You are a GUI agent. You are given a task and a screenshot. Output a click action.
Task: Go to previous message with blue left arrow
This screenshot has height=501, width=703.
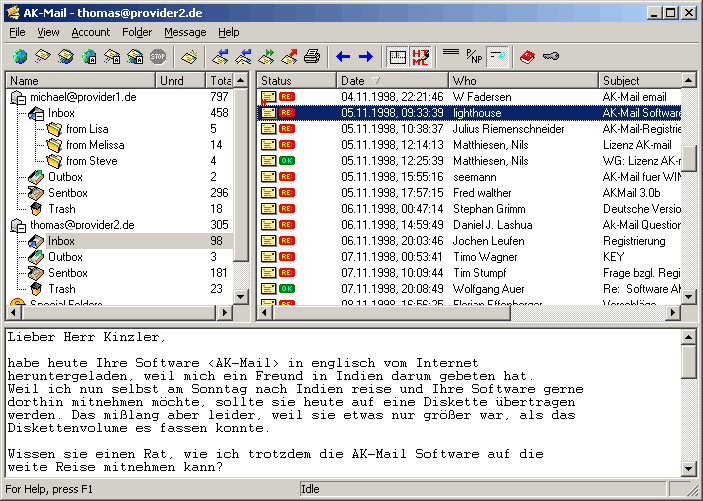(x=343, y=57)
